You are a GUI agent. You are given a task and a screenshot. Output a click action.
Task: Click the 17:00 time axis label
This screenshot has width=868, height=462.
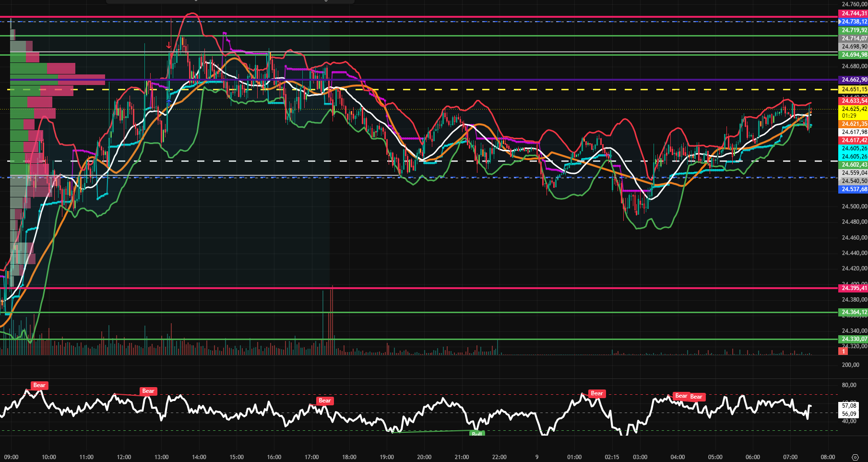312,457
